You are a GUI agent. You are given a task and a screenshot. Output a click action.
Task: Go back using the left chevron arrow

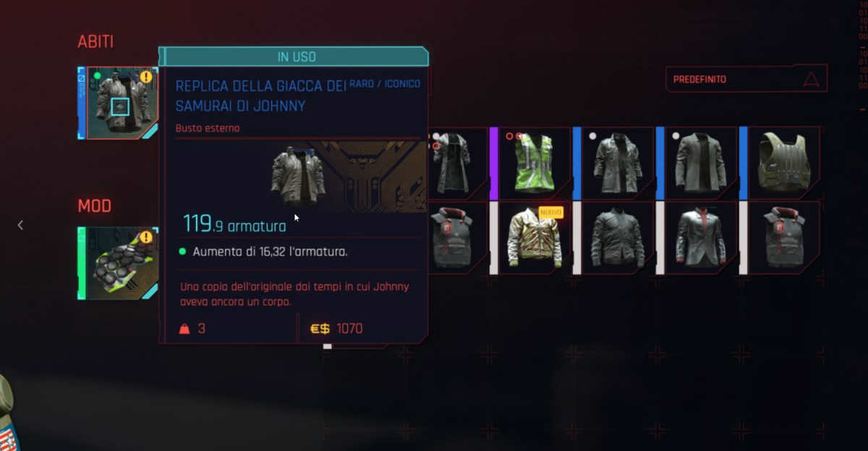click(20, 225)
